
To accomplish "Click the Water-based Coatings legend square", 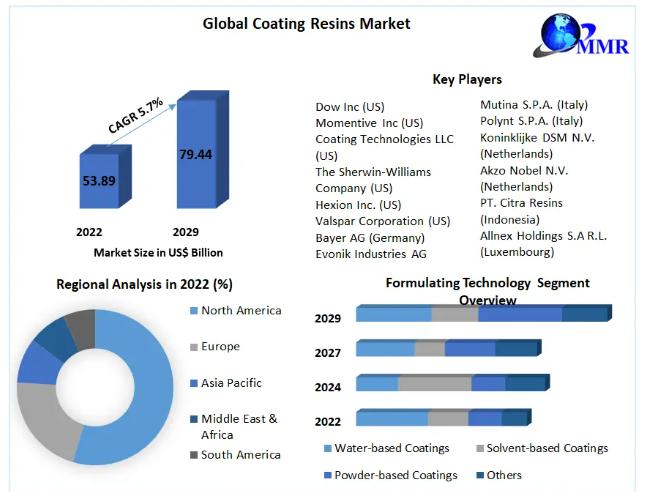I will pos(327,449).
